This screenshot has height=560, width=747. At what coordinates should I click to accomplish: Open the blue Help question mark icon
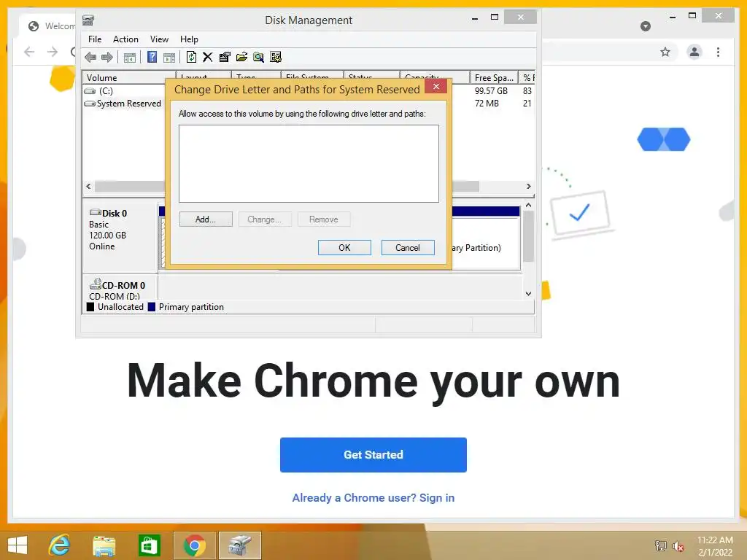152,58
